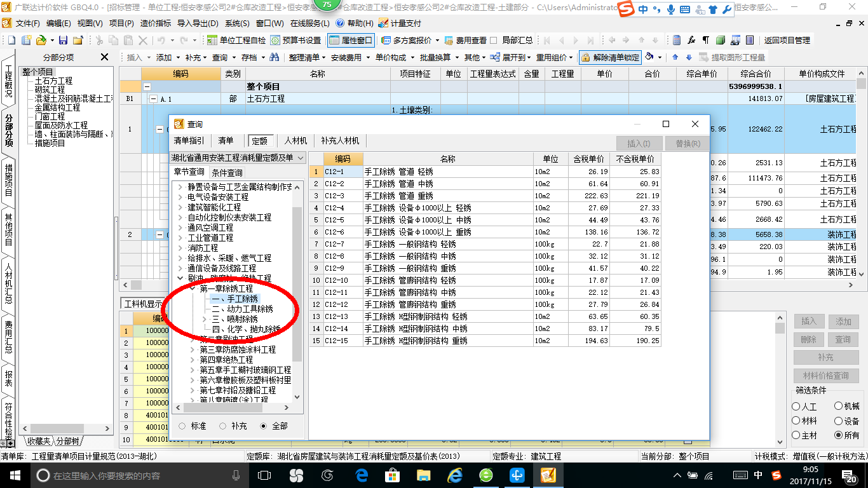Click the 计量支付 toolbar icon
The height and width of the screenshot is (488, 868).
click(x=400, y=23)
